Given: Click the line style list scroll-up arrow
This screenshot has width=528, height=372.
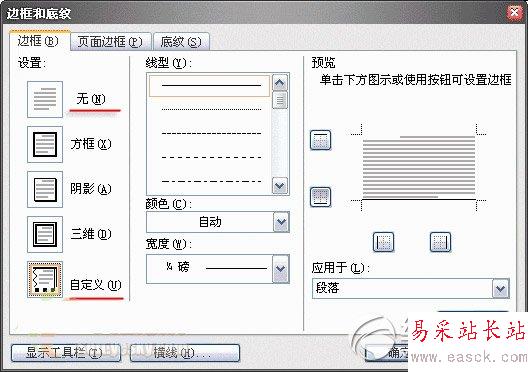Looking at the screenshot, I should 280,82.
